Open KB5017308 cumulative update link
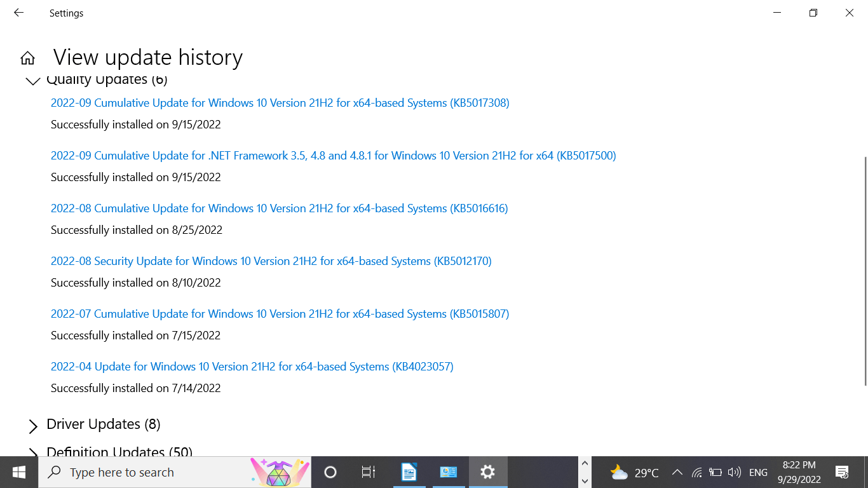868x488 pixels. click(x=280, y=103)
